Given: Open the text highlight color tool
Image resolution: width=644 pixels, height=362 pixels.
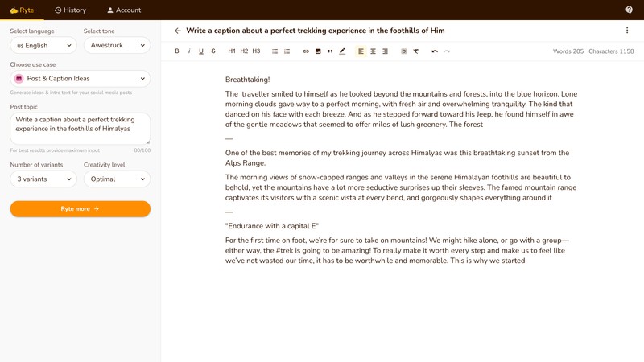Looking at the screenshot, I should 342,51.
